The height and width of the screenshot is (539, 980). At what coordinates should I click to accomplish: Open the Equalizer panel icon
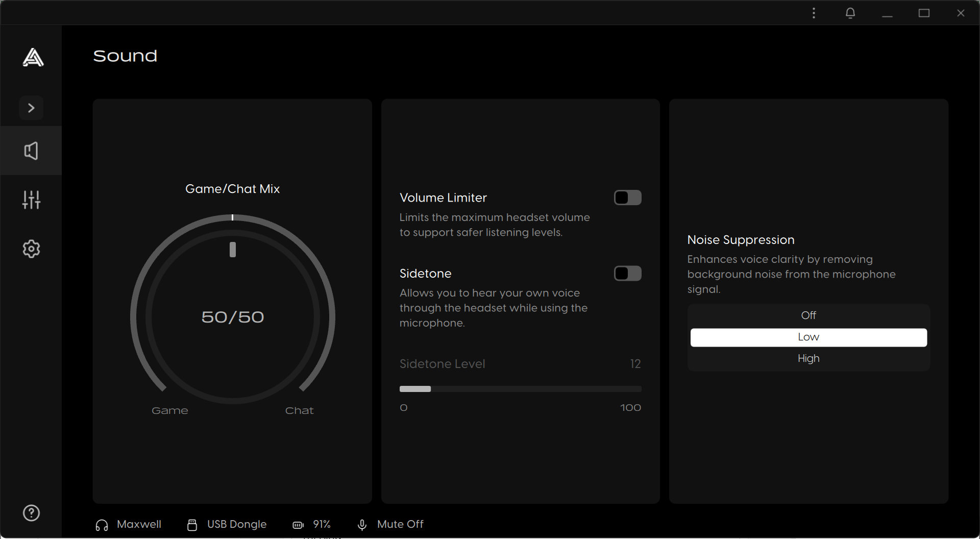(31, 200)
